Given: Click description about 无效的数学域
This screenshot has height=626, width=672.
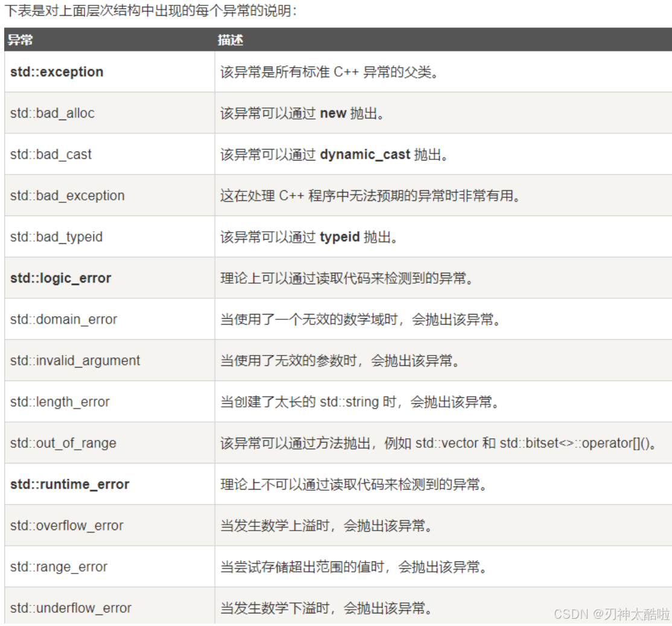Looking at the screenshot, I should coord(360,319).
